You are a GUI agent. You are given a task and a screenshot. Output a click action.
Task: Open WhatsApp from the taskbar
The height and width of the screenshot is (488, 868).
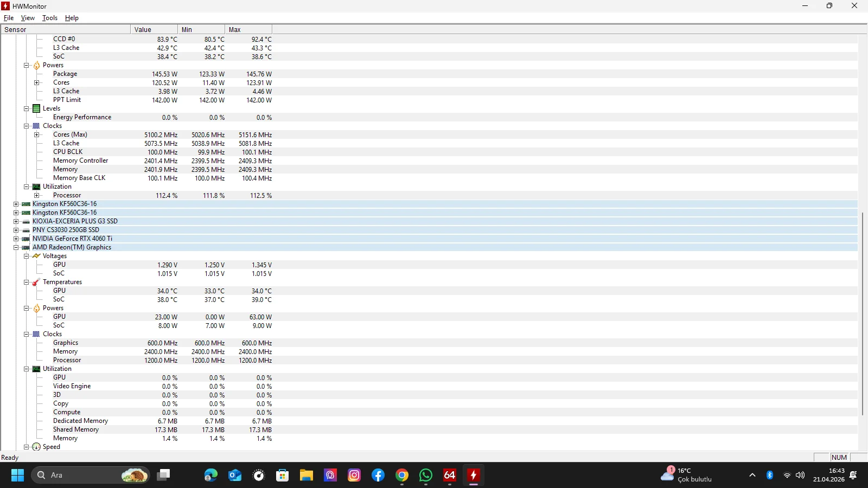click(426, 475)
